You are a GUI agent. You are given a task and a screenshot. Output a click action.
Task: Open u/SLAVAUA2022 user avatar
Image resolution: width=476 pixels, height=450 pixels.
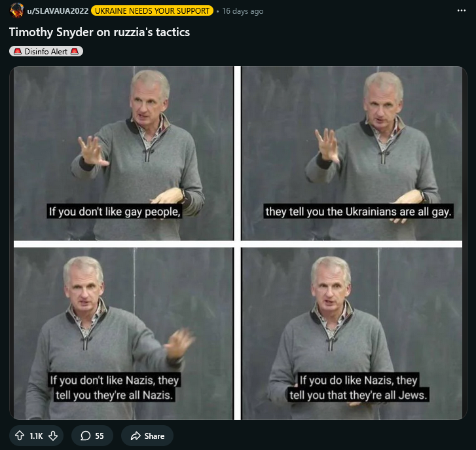pyautogui.click(x=16, y=10)
